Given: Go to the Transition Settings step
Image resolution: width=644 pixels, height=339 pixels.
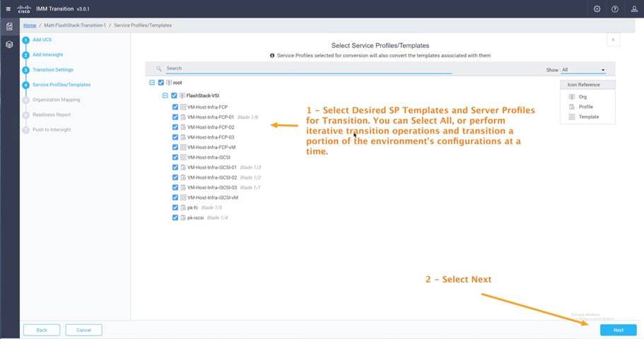Looking at the screenshot, I should click(53, 70).
